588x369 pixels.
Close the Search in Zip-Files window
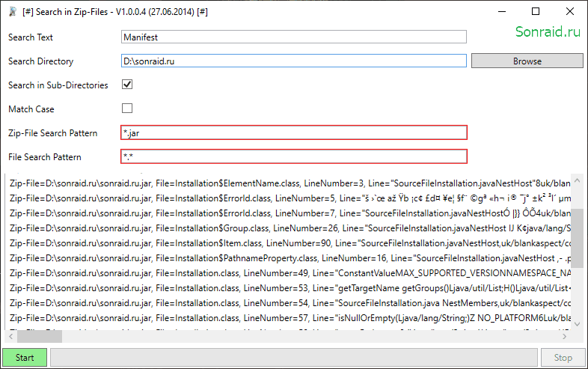[x=569, y=12]
